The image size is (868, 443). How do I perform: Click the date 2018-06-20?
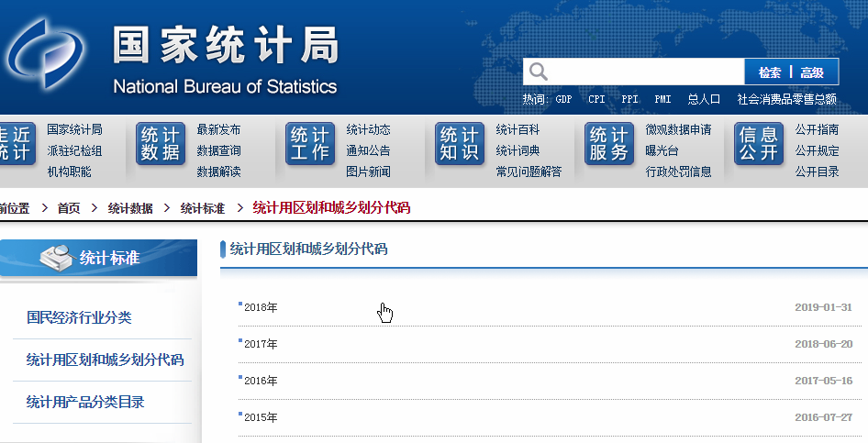pos(824,343)
